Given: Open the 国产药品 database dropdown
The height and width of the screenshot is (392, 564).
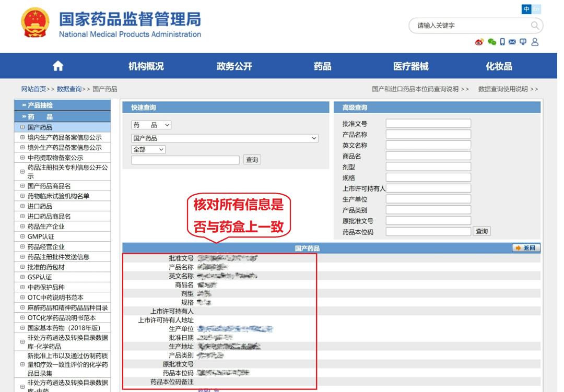Looking at the screenshot, I should pyautogui.click(x=225, y=138).
